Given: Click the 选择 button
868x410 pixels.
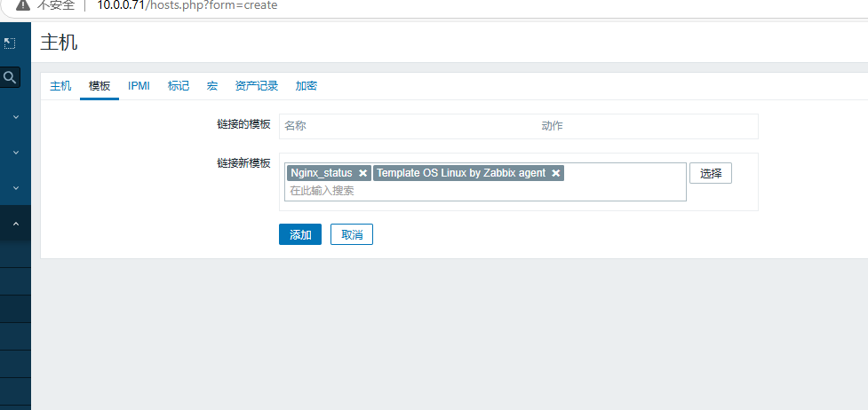Looking at the screenshot, I should point(711,173).
